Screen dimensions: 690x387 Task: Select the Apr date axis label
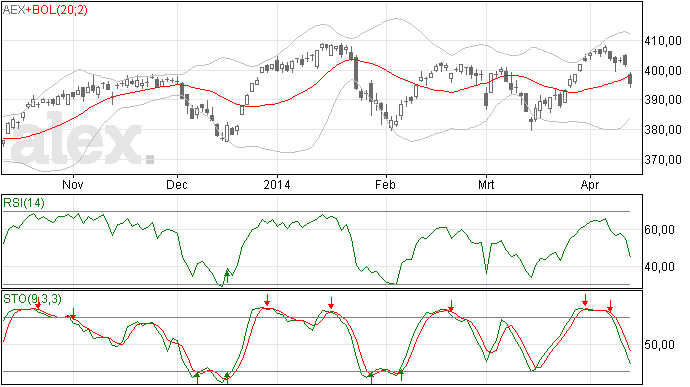[590, 184]
